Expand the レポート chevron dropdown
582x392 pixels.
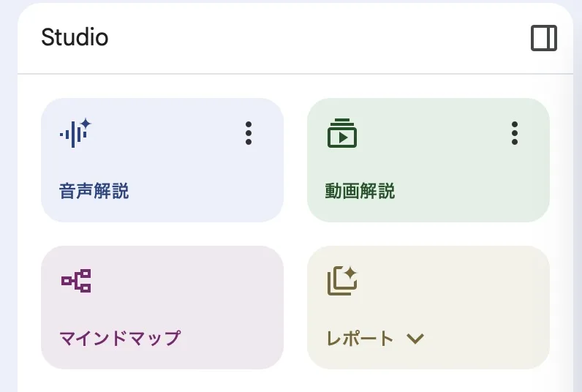(415, 339)
